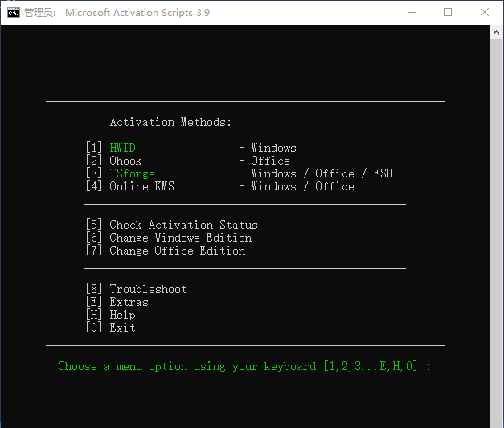Select Online KMS activation method
The height and width of the screenshot is (428, 504).
tap(141, 186)
